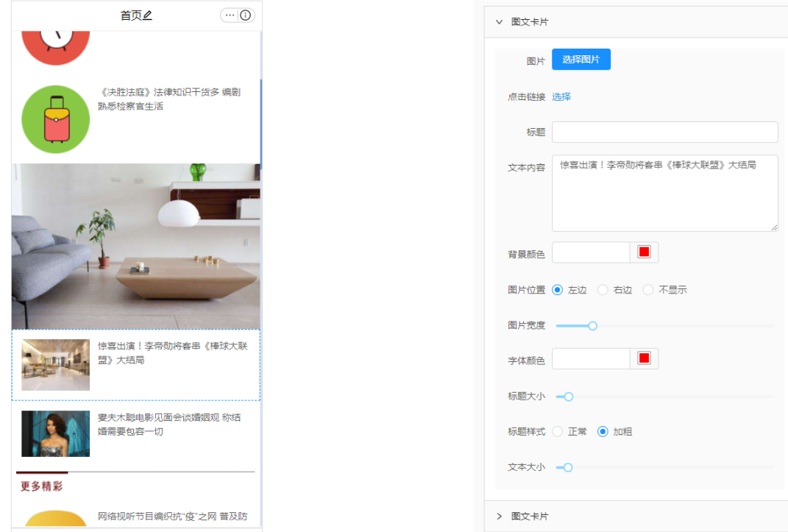Viewport: 788px width, 532px height.
Task: Select 左边 for image position
Action: point(557,290)
